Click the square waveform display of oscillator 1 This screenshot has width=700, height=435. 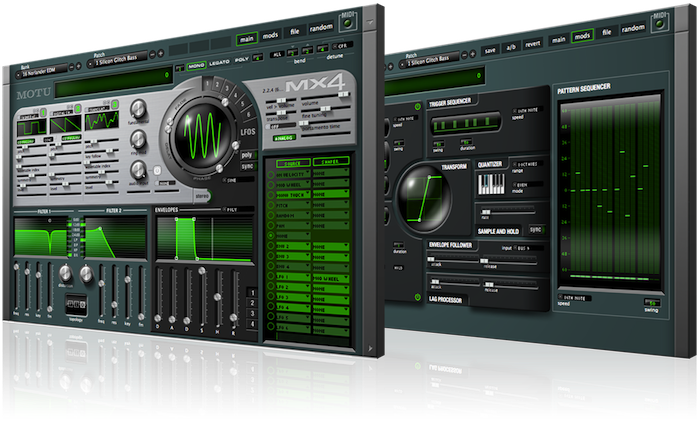tap(31, 128)
